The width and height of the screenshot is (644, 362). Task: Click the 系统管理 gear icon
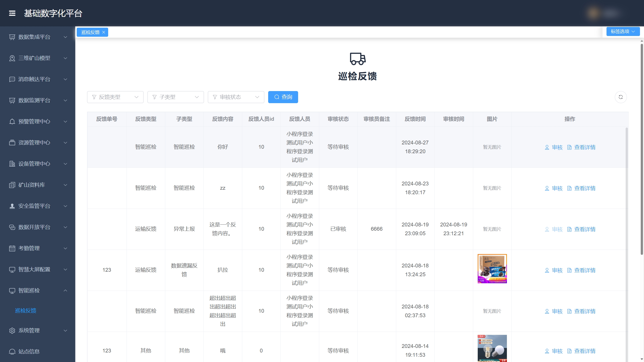(x=12, y=331)
